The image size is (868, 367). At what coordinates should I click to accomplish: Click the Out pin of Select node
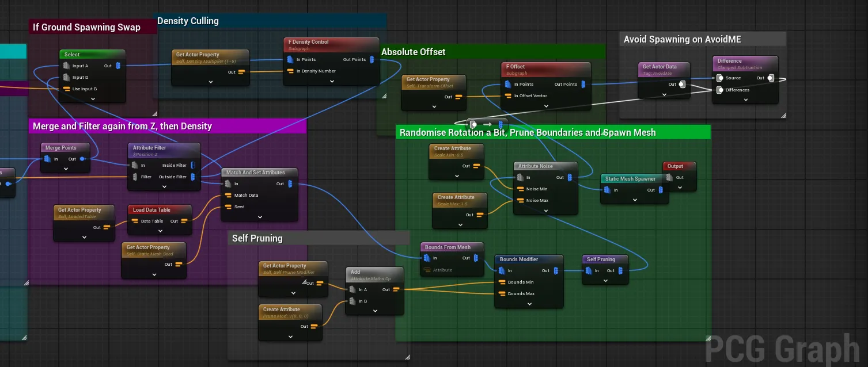[118, 66]
